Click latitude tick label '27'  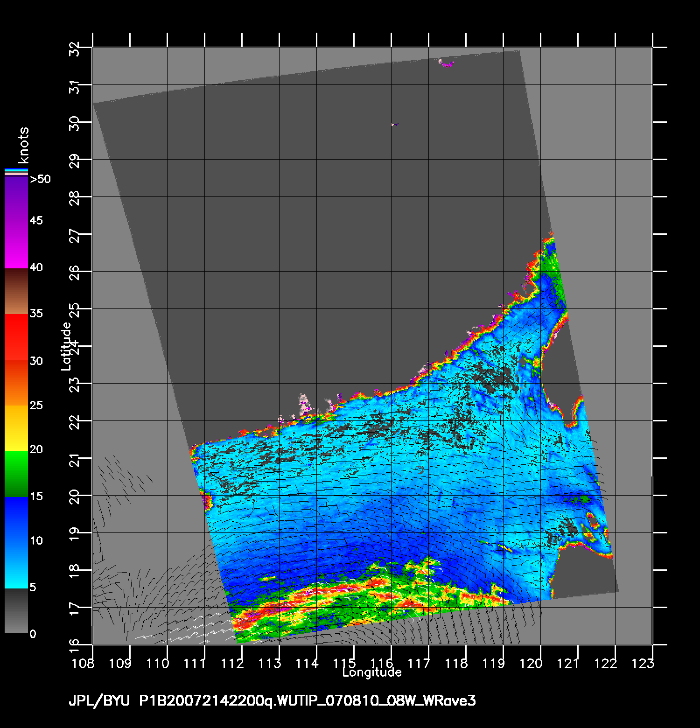pyautogui.click(x=74, y=235)
